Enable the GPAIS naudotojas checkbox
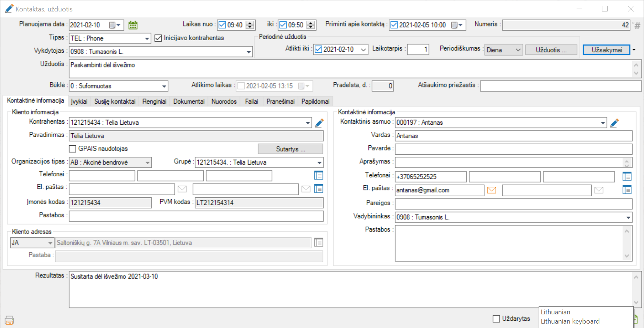The image size is (644, 328). coord(73,149)
